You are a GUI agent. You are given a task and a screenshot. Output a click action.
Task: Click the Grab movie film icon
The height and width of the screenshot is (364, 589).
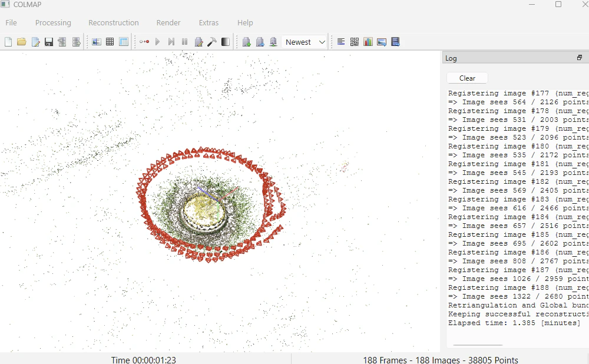pos(395,42)
